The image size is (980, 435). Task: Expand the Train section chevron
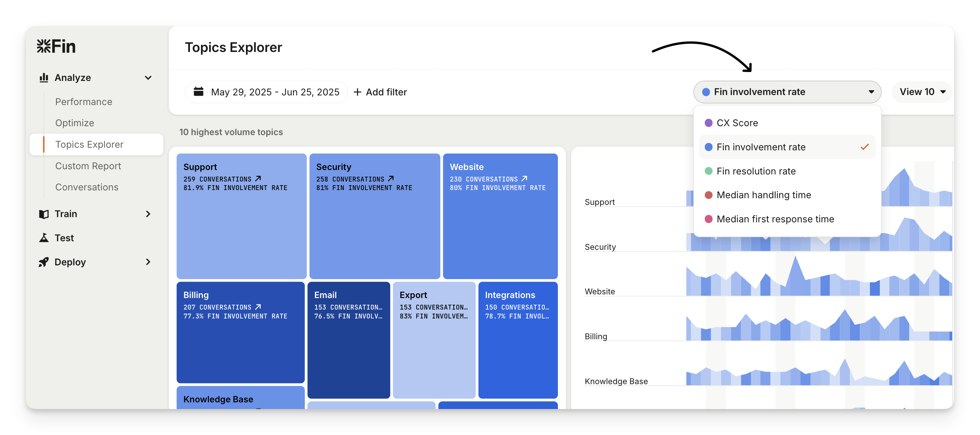coord(148,214)
